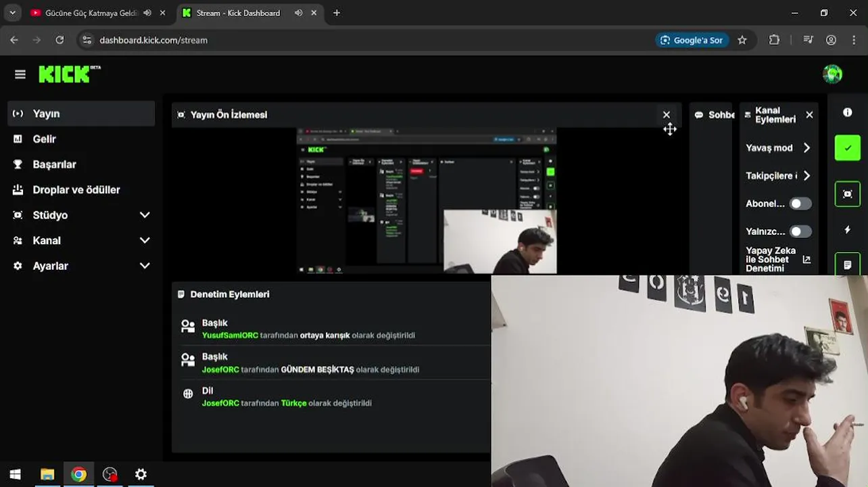
Task: Click the info icon in the right rail
Action: pos(848,112)
